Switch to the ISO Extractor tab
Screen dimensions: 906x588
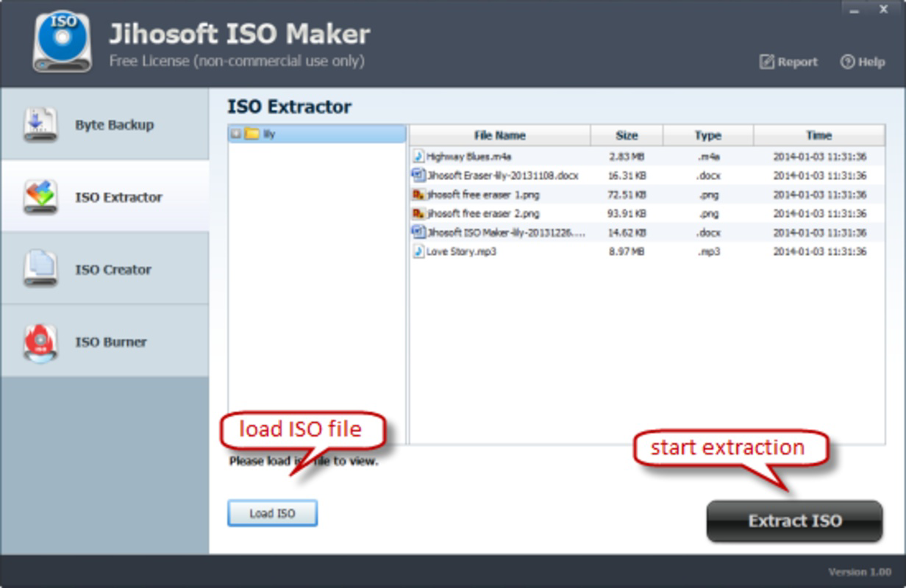104,196
